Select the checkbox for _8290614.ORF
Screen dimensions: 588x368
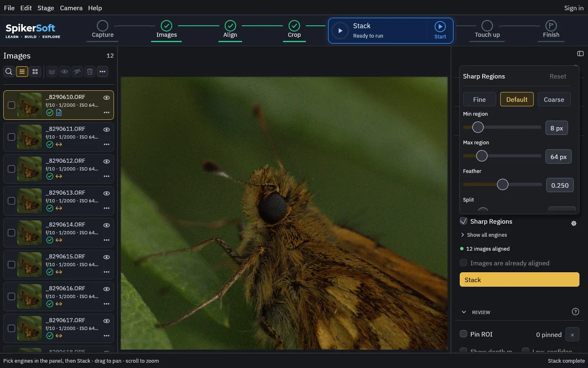pos(11,233)
